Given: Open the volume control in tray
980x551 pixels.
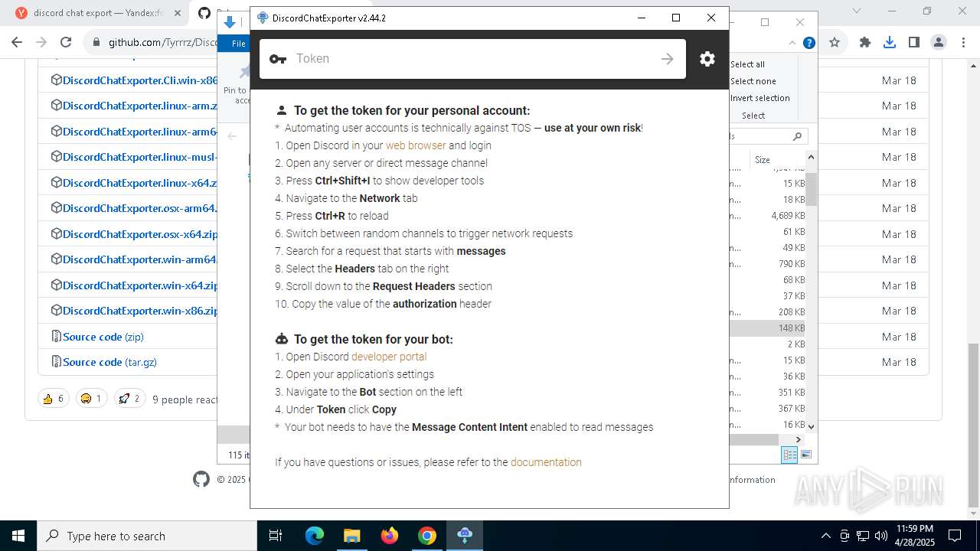Looking at the screenshot, I should [x=882, y=536].
